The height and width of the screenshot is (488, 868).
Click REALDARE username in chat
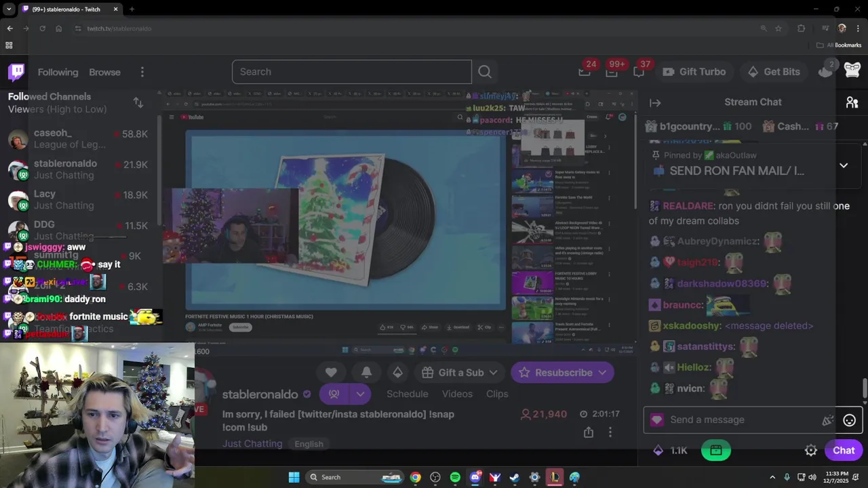[x=688, y=206]
